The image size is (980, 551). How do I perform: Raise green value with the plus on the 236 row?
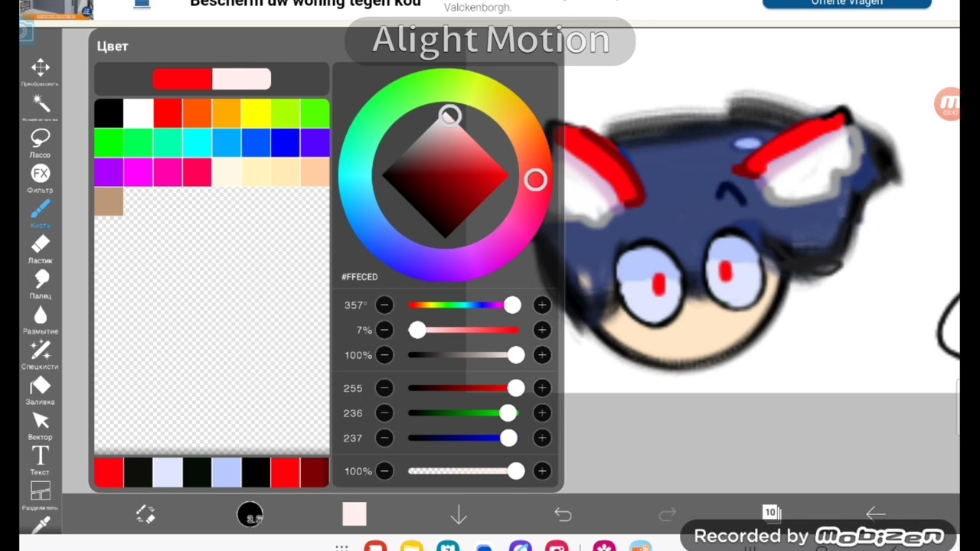542,413
